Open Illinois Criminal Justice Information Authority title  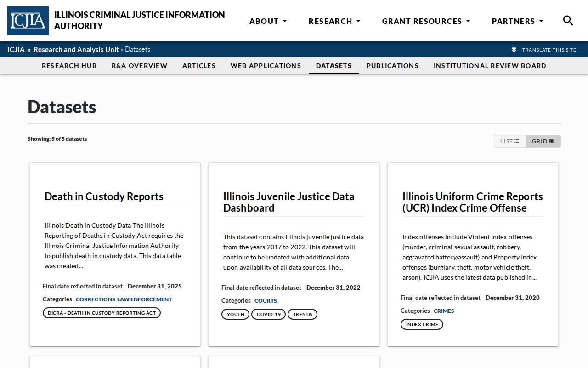(140, 20)
